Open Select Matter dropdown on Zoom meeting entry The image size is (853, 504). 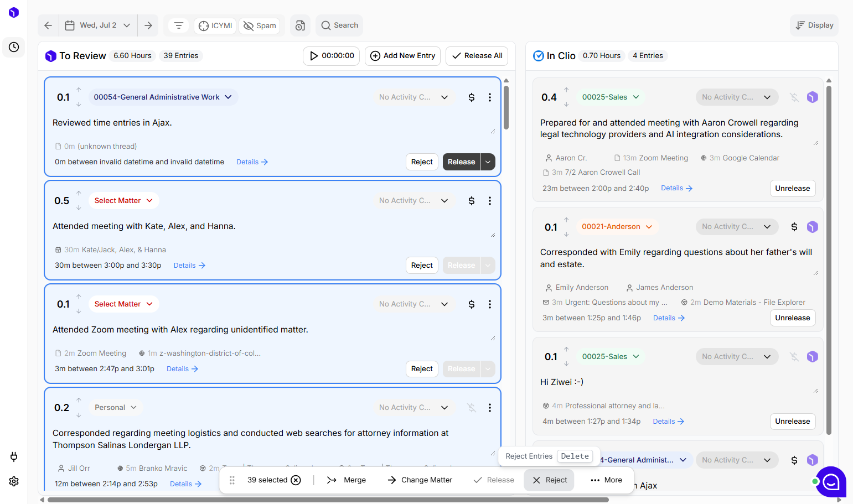point(123,304)
